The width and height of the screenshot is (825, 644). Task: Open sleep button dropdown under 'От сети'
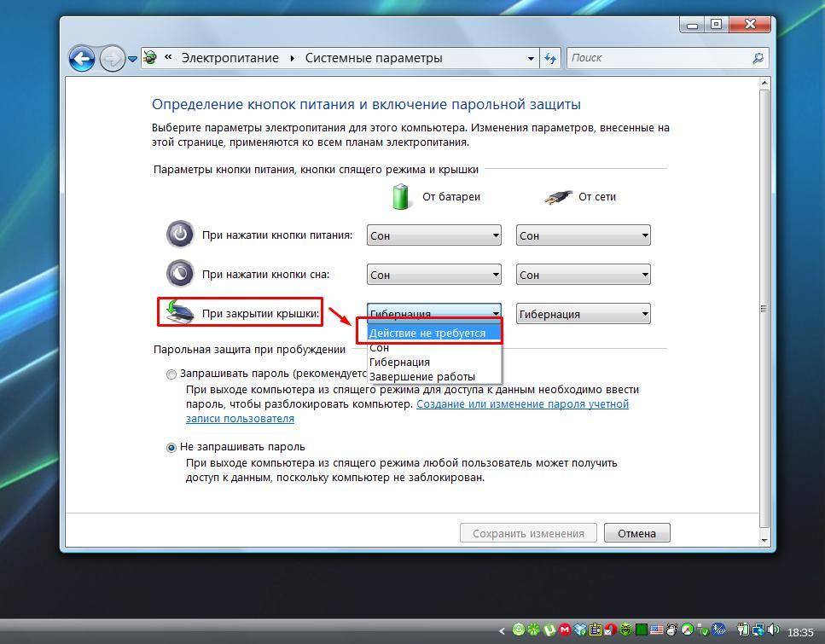click(x=584, y=274)
